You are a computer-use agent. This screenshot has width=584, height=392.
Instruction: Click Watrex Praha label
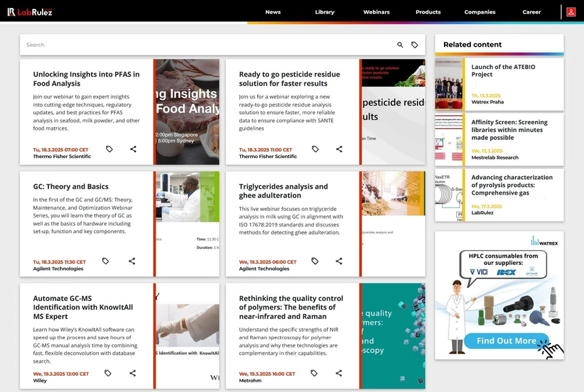click(x=487, y=102)
